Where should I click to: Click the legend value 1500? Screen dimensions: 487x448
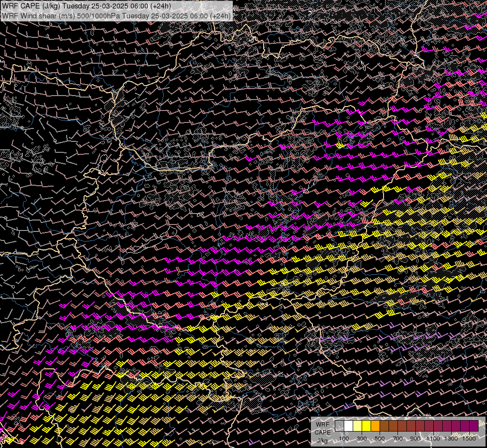pyautogui.click(x=469, y=439)
